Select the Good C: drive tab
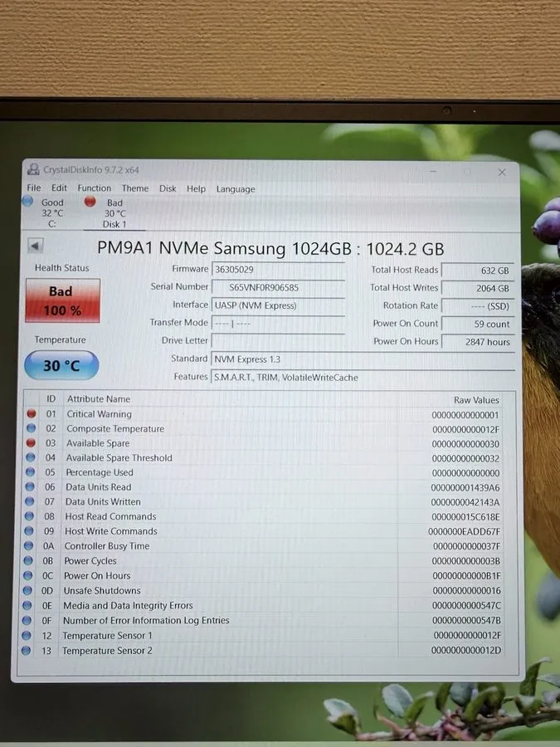Viewport: 560px width, 747px height. (45, 213)
